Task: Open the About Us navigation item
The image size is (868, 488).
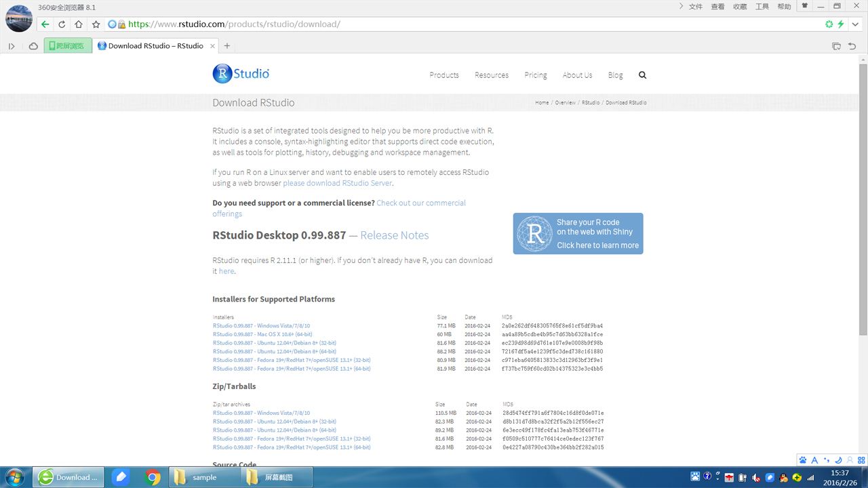Action: tap(577, 75)
